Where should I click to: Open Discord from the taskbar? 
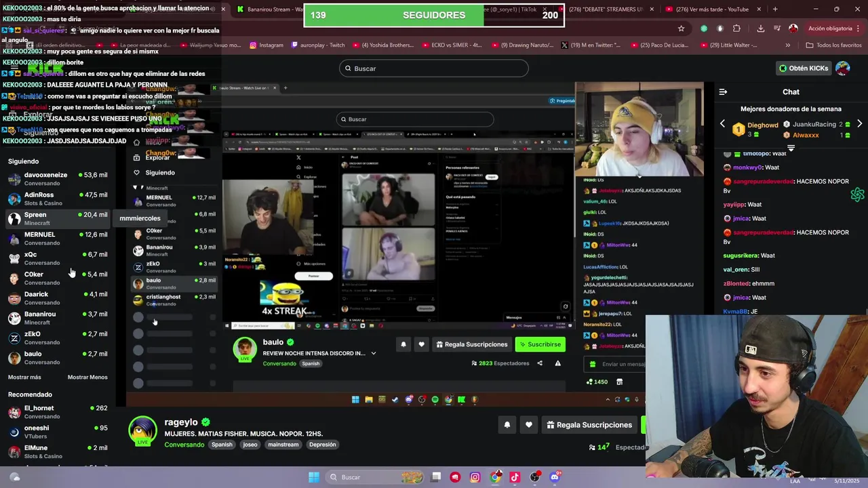point(555,477)
